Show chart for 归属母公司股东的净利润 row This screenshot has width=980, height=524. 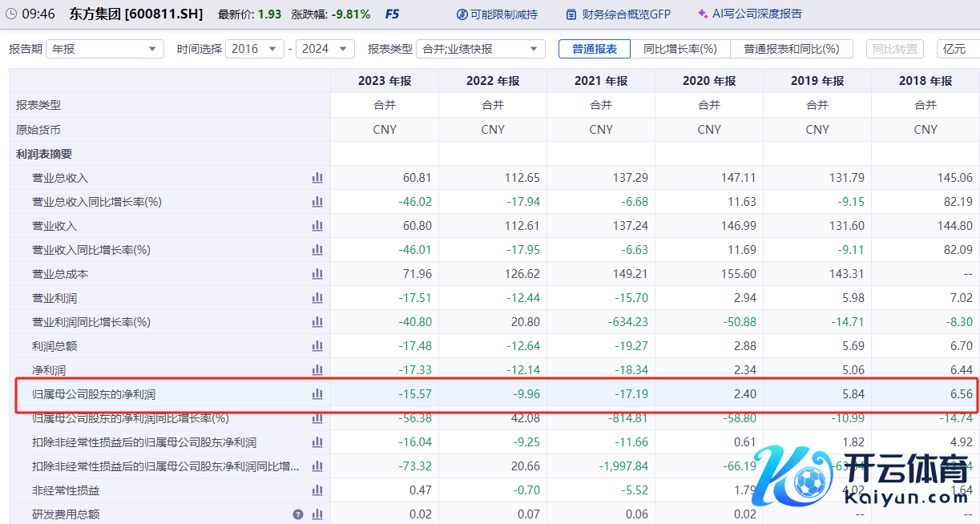coord(317,394)
